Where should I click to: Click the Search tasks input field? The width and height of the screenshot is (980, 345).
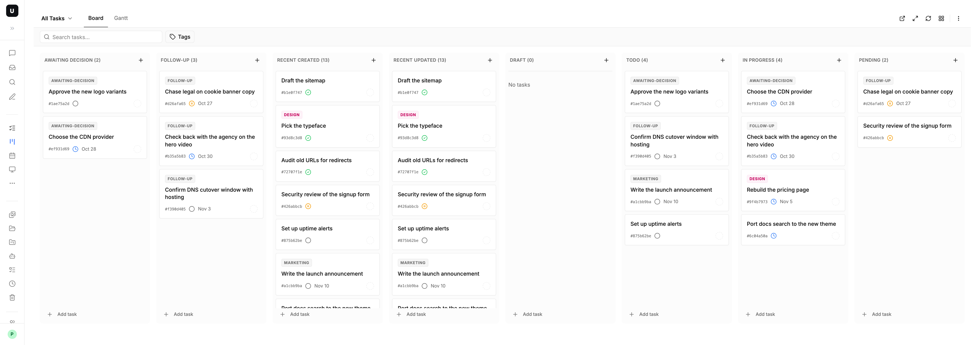[101, 37]
